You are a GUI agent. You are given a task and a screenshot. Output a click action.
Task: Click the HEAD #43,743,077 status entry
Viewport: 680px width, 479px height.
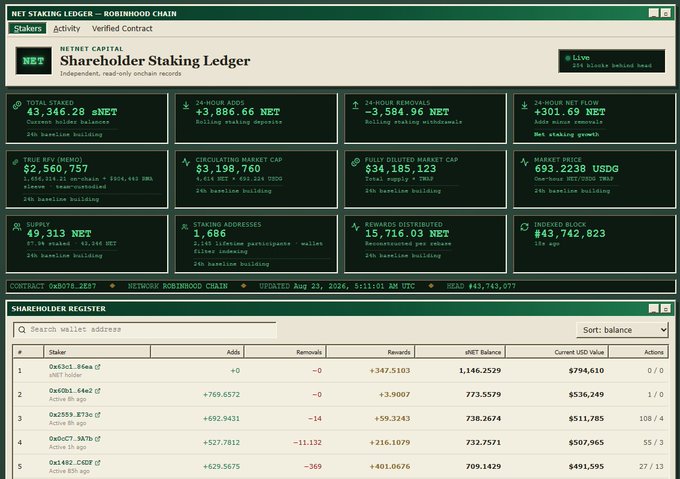click(481, 286)
